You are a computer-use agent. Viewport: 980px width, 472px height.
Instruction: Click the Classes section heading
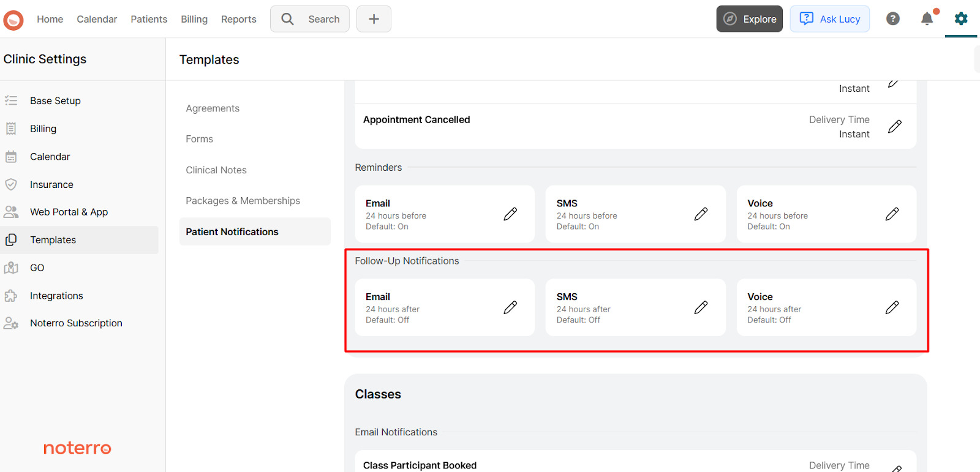pyautogui.click(x=378, y=394)
